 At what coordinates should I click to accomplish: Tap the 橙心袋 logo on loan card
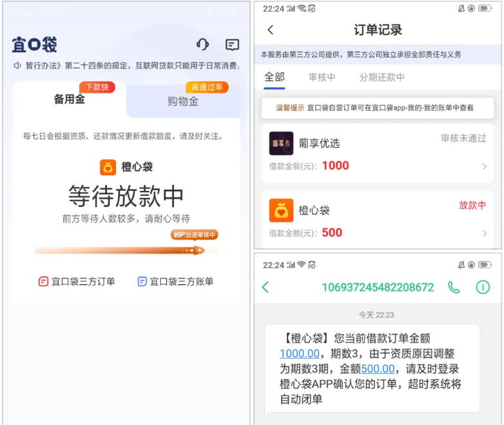(108, 167)
